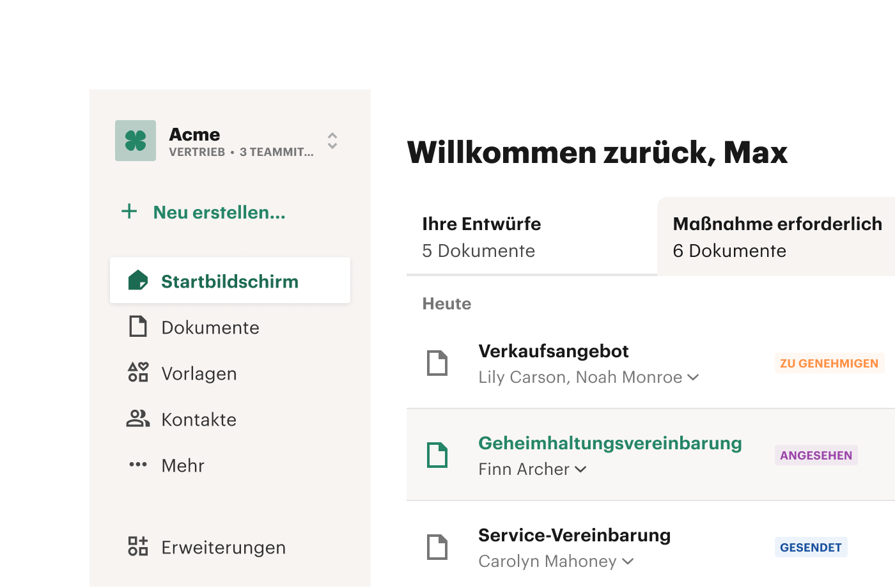Open the workspace switcher up-down arrows
895x588 pixels.
332,141
